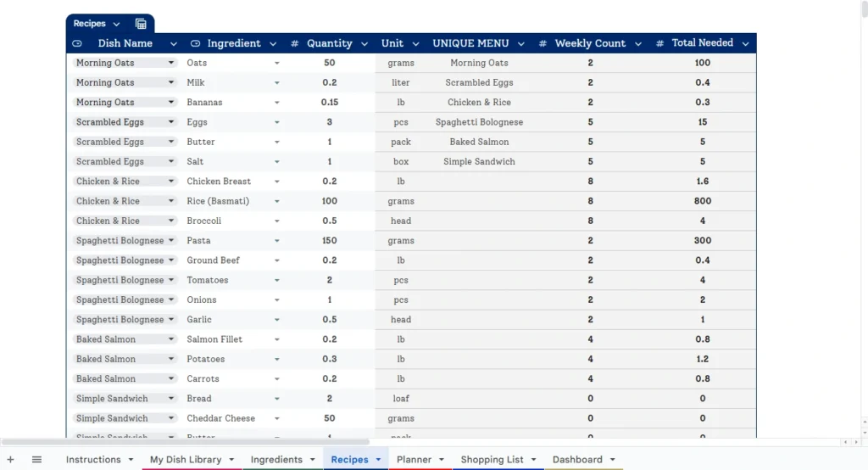Select the Milk ingredient cell
This screenshot has width=868, height=470.
[232, 82]
